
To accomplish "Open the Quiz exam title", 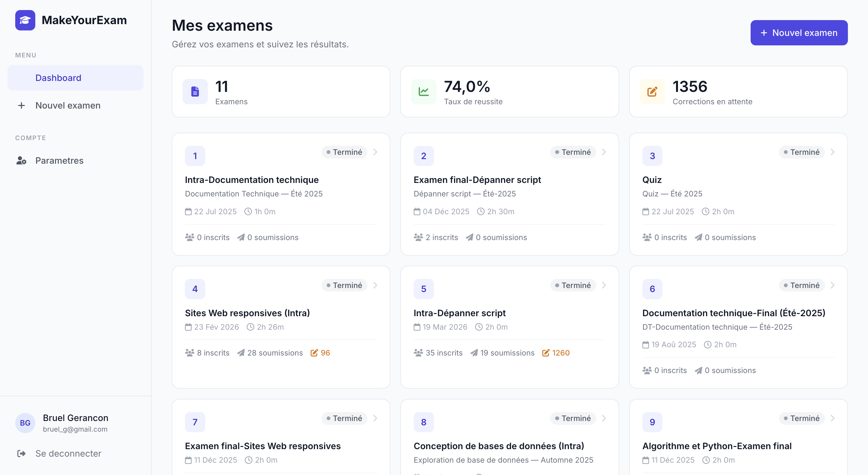I will tap(652, 180).
